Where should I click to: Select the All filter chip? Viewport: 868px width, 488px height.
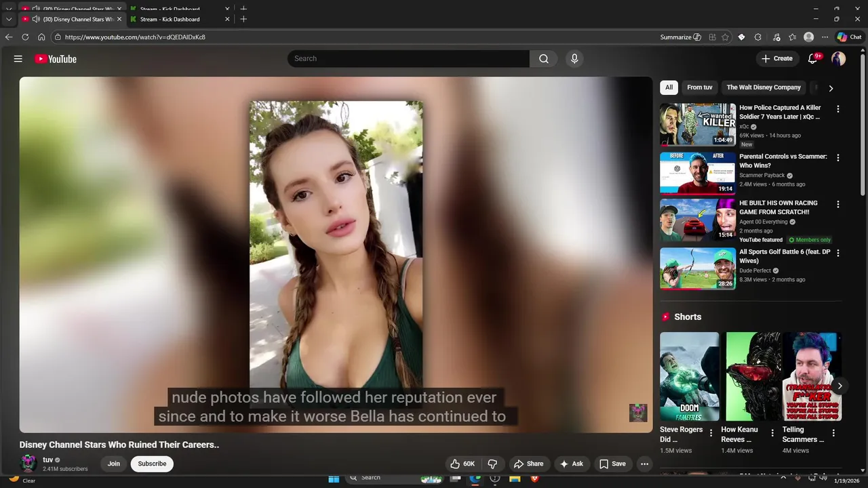[669, 87]
